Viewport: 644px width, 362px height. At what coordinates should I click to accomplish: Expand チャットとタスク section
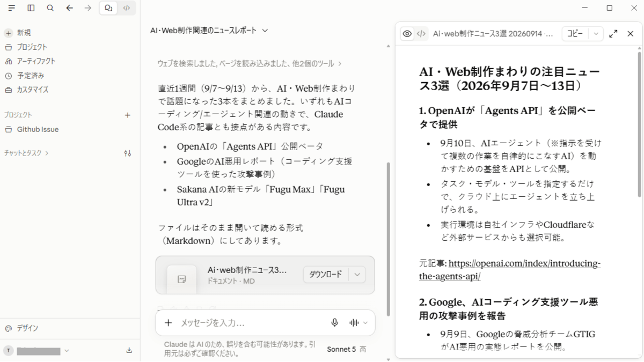(x=26, y=153)
